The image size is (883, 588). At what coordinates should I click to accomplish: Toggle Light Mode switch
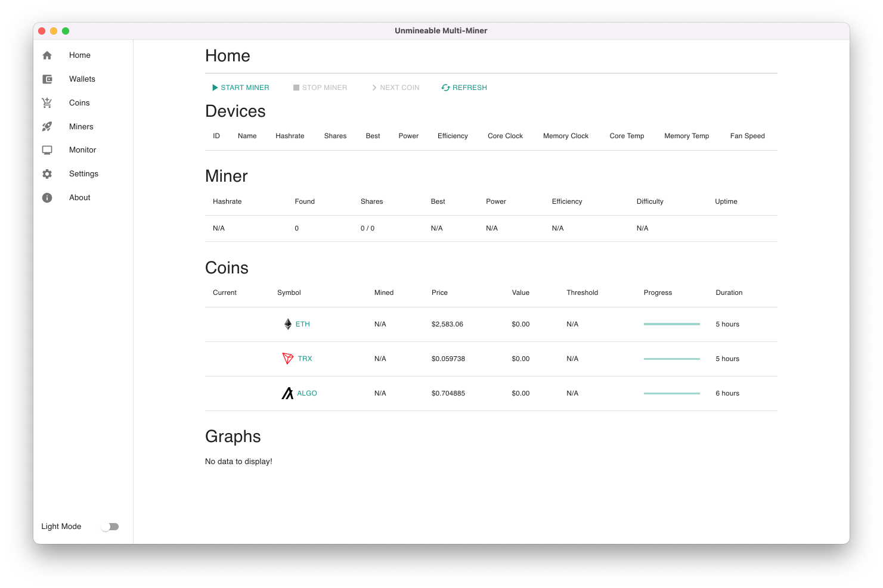(110, 526)
